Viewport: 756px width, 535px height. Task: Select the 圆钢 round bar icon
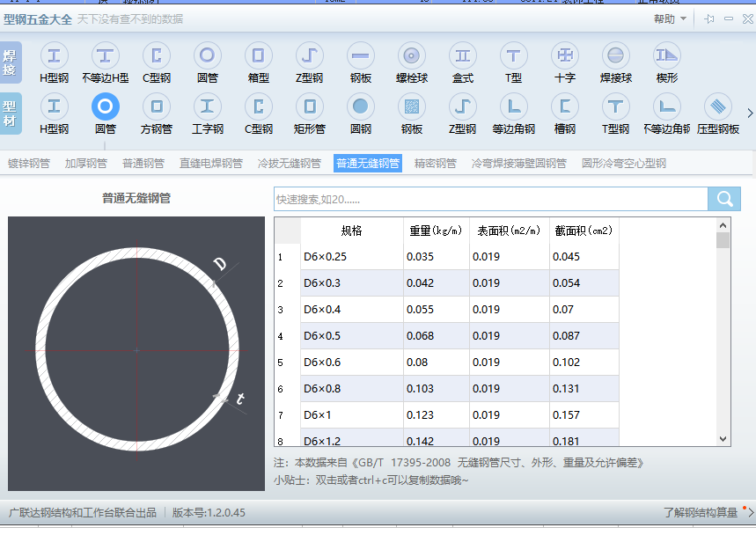[x=361, y=107]
